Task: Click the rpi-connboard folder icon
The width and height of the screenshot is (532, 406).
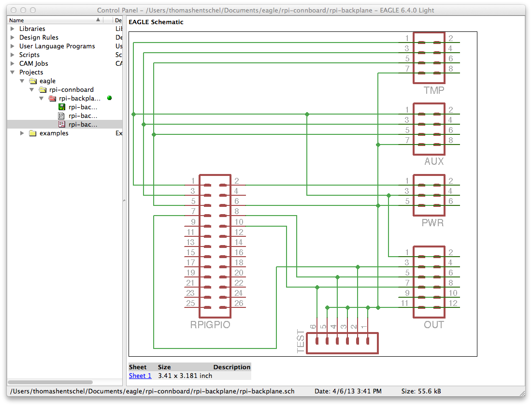Action: pyautogui.click(x=43, y=89)
